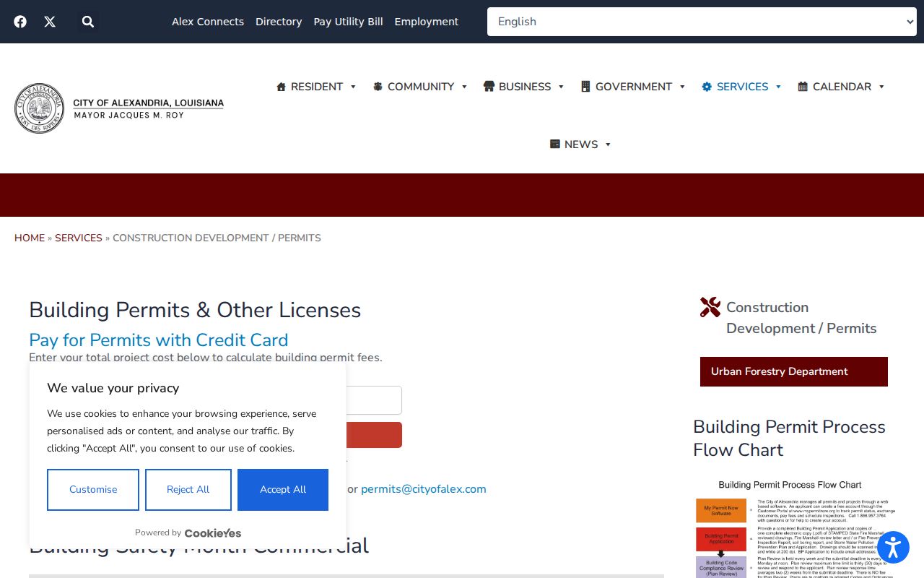Click the Services gear icon
The width and height of the screenshot is (924, 578).
point(707,87)
